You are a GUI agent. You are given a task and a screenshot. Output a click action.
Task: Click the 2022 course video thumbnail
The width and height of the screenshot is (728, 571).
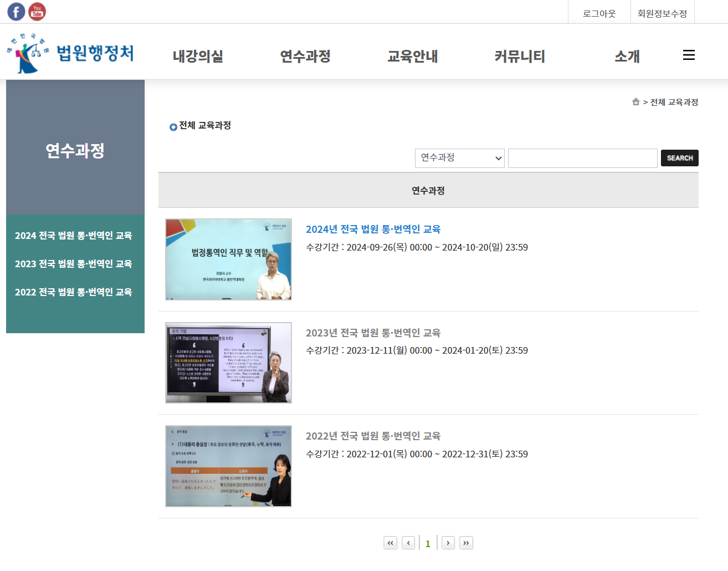click(x=228, y=466)
